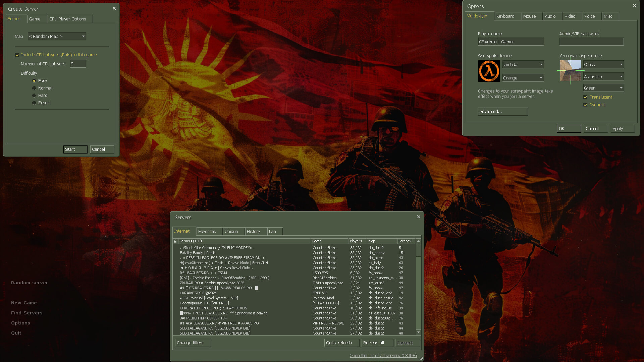This screenshot has width=644, height=362.
Task: Toggle Include CPU players (Bots) checkbox
Action: tap(17, 55)
